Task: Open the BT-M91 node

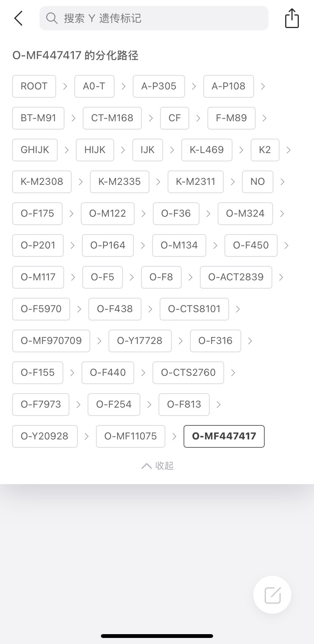Action: 38,118
